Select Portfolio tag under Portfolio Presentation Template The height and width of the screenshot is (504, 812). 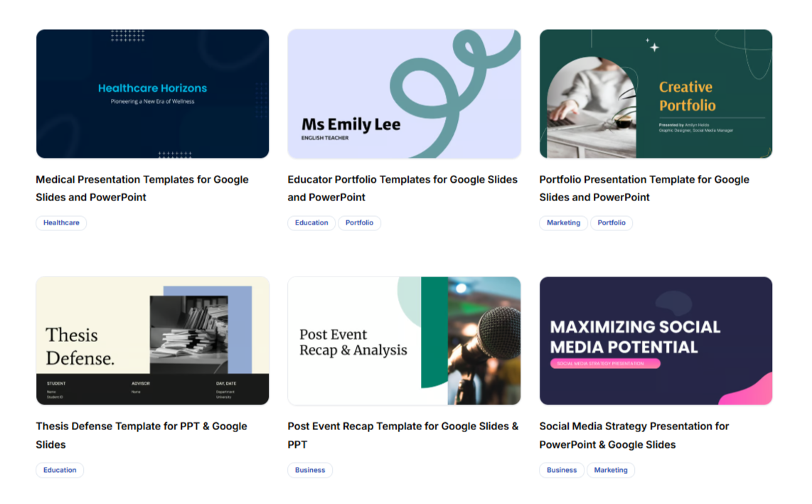point(611,223)
